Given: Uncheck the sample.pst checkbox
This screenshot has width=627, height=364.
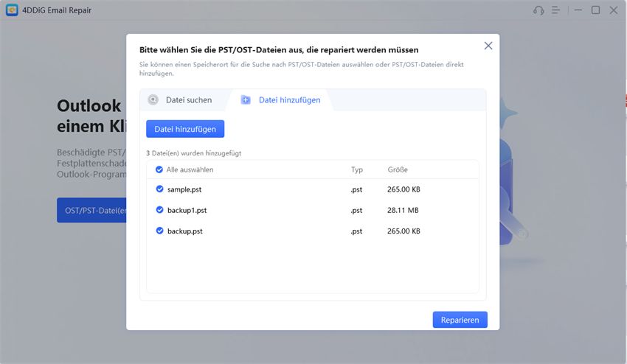Looking at the screenshot, I should 159,189.
